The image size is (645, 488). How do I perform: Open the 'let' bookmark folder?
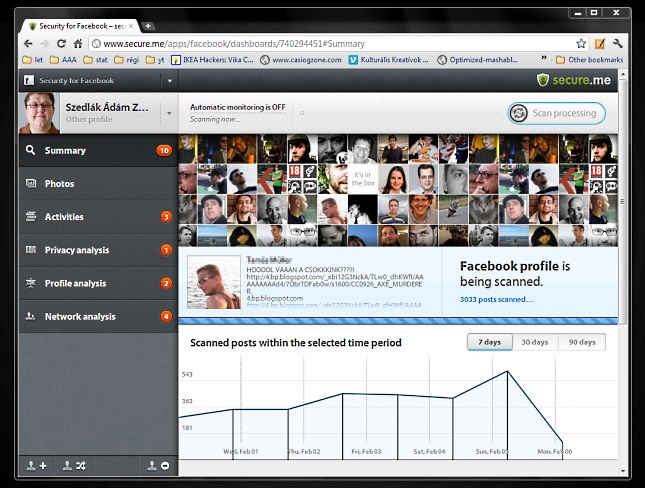[33, 60]
